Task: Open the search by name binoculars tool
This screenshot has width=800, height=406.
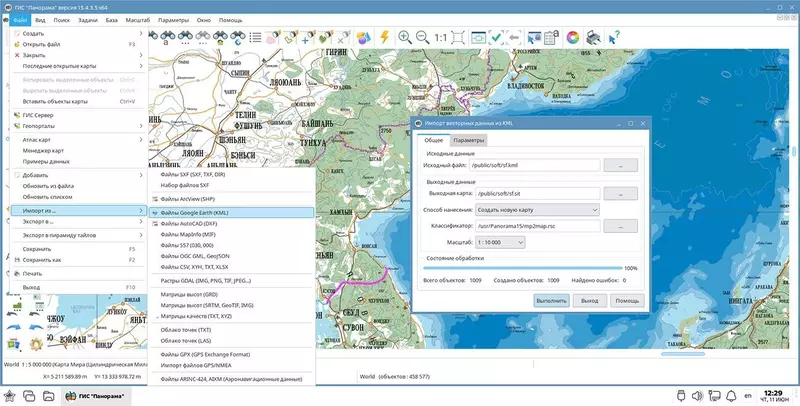Action: tap(167, 37)
